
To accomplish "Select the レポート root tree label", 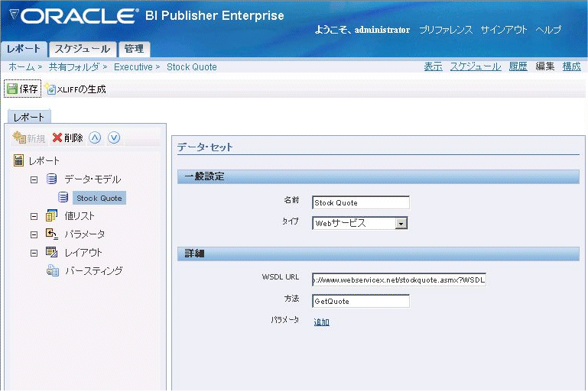I will (x=44, y=161).
